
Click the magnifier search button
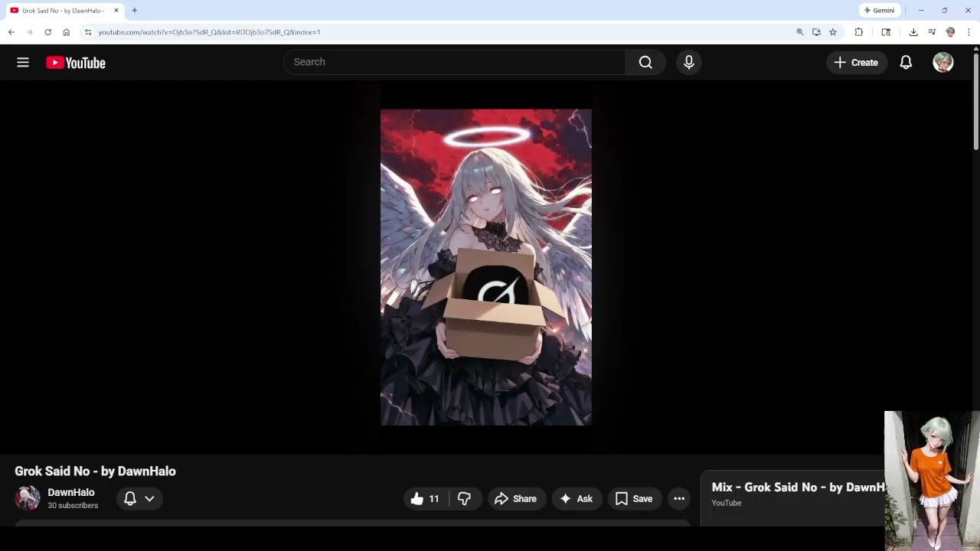(x=645, y=62)
